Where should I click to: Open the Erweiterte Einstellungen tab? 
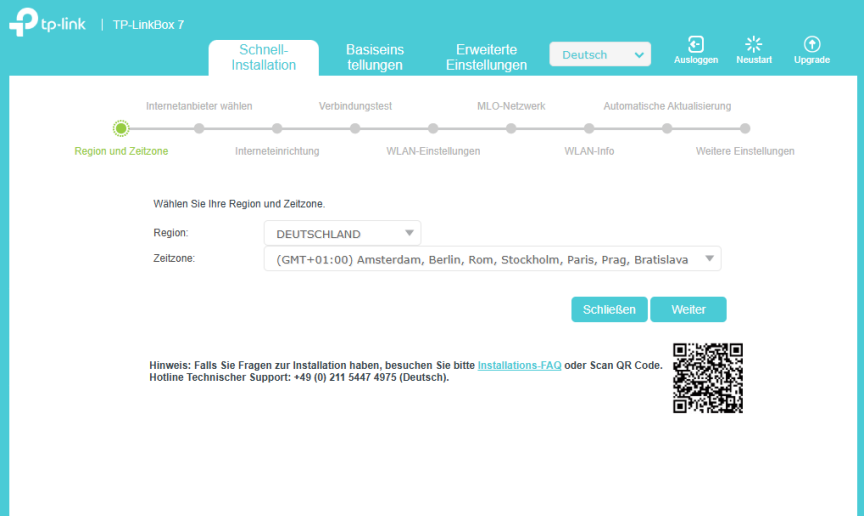tap(486, 57)
